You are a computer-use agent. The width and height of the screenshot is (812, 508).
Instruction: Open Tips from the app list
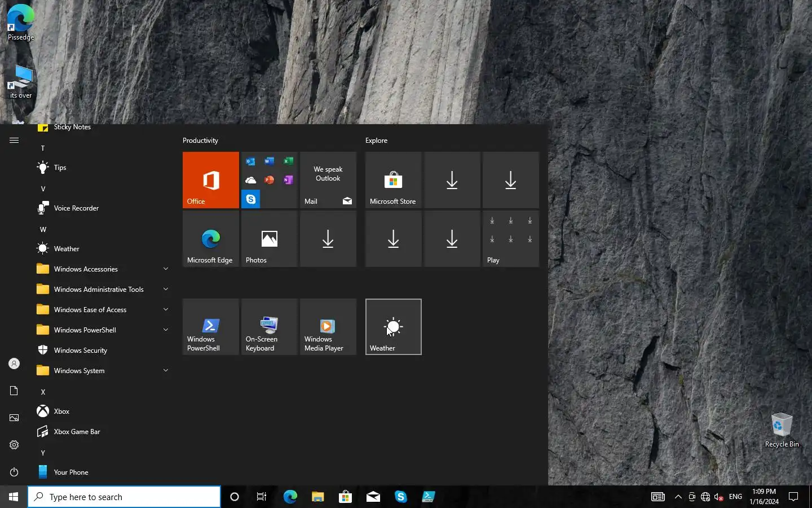coord(101,168)
